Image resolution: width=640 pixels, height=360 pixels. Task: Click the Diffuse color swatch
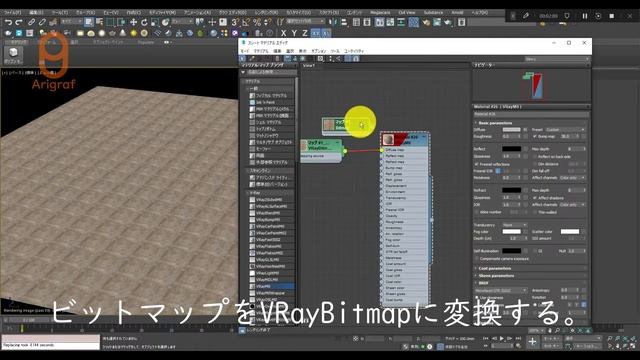(511, 130)
